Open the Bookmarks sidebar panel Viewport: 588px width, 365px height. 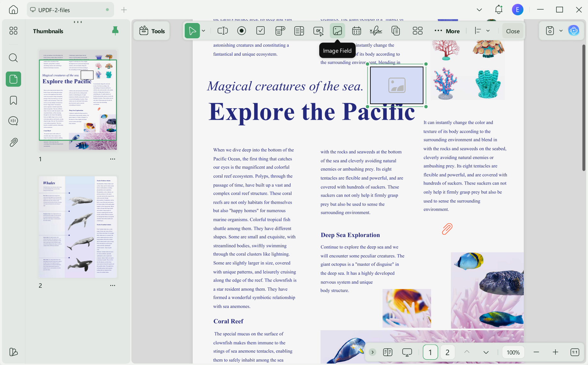(13, 100)
